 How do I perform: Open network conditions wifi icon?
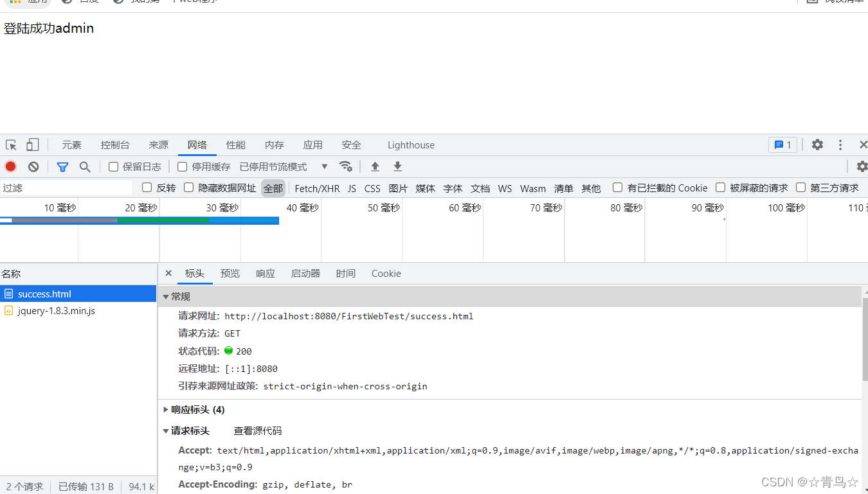[346, 166]
